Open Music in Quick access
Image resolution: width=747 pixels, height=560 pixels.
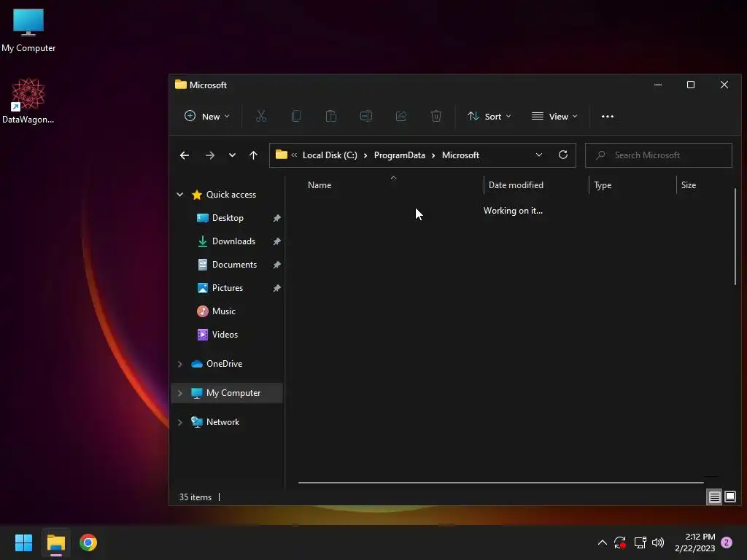pos(223,311)
